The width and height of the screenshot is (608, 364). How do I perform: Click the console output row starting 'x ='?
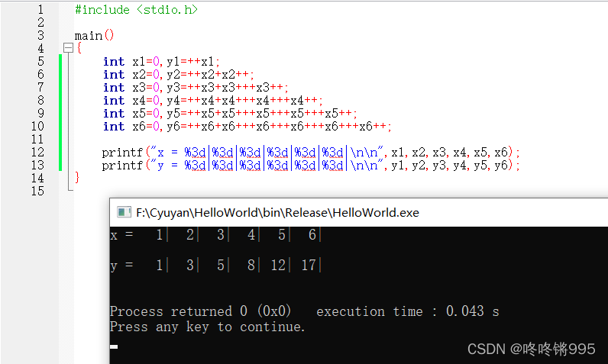pos(215,235)
